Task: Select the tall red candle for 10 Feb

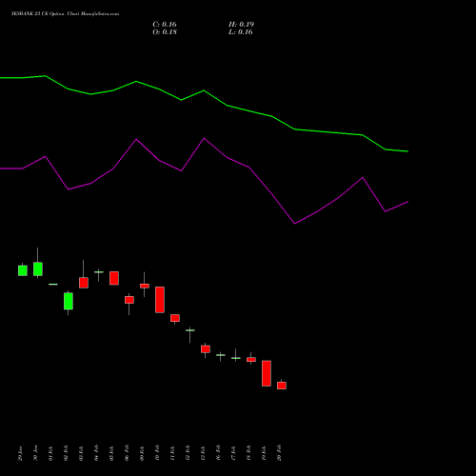Action: (160, 300)
